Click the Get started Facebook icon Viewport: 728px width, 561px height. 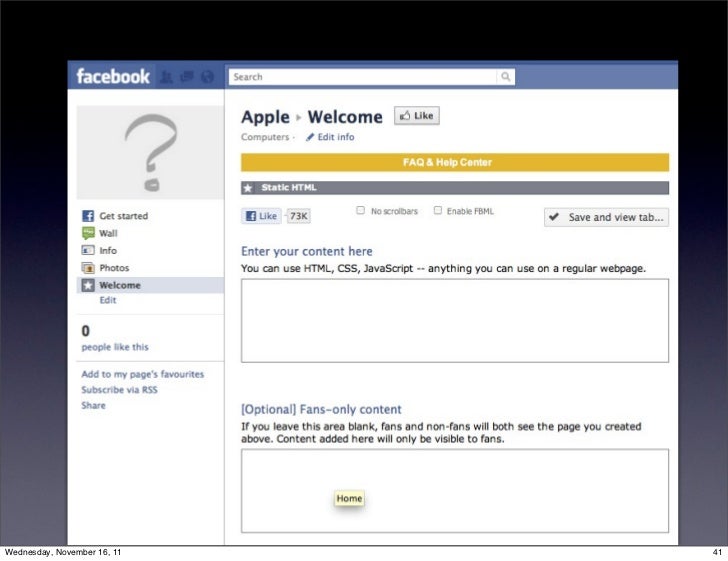(88, 215)
